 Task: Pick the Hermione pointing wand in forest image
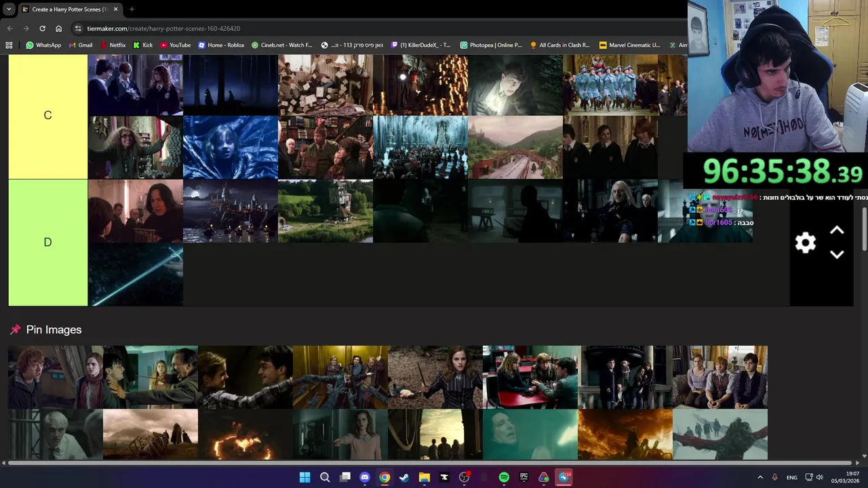[x=435, y=377]
